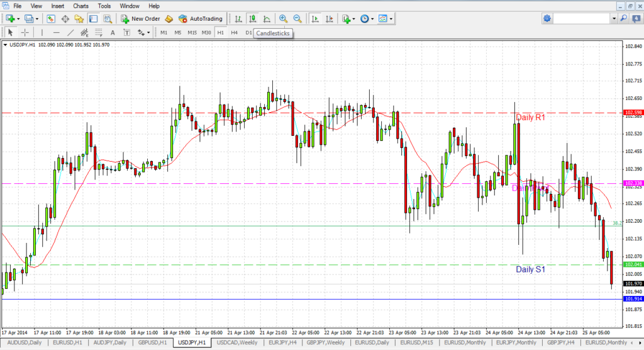Select the equidistant channel tool
Screen dimensions: 644x350
[x=85, y=33]
